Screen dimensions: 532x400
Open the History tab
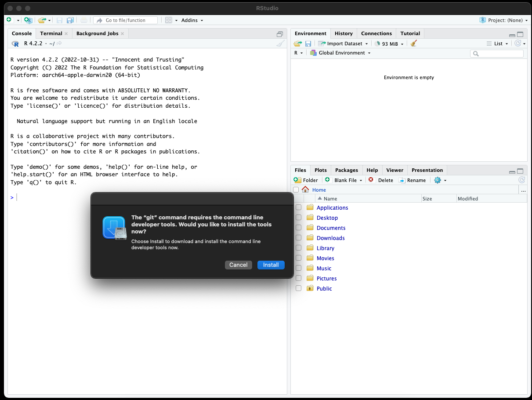pyautogui.click(x=343, y=33)
